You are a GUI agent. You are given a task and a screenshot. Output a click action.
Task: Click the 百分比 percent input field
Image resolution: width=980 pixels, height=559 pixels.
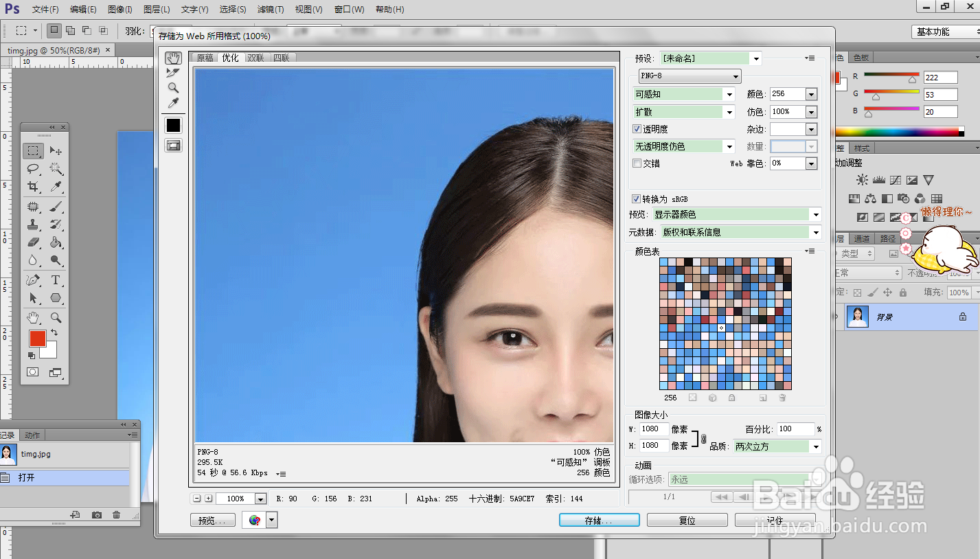(795, 429)
